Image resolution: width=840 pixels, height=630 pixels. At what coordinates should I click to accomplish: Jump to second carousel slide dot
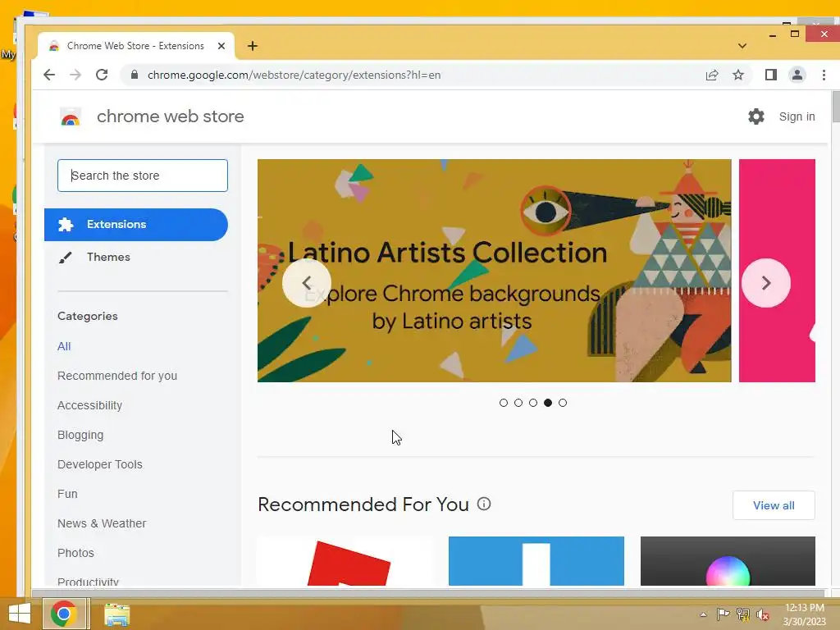[518, 403]
